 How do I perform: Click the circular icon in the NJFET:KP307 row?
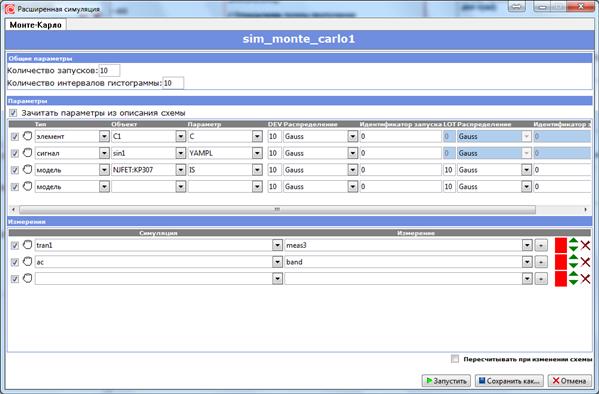[x=28, y=170]
